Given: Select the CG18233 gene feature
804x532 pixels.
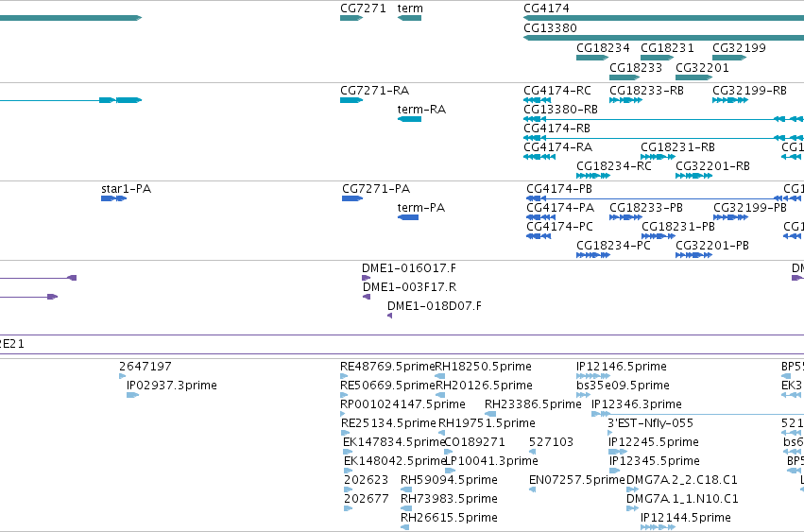Looking at the screenshot, I should (x=624, y=77).
